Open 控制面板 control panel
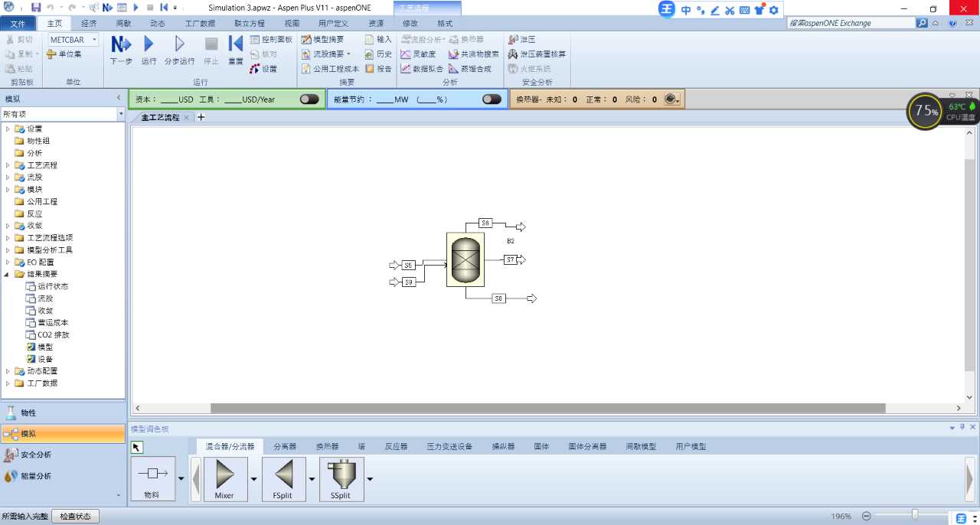980x525 pixels. tap(270, 39)
